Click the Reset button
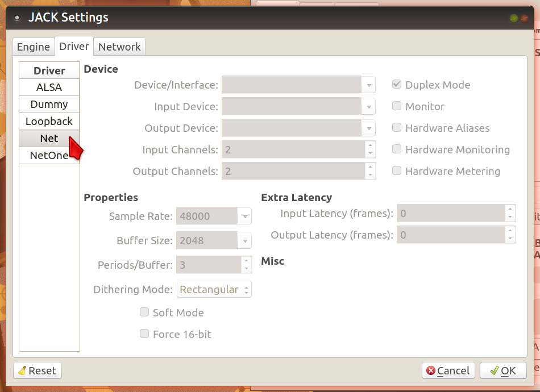540x392 pixels. click(x=38, y=370)
